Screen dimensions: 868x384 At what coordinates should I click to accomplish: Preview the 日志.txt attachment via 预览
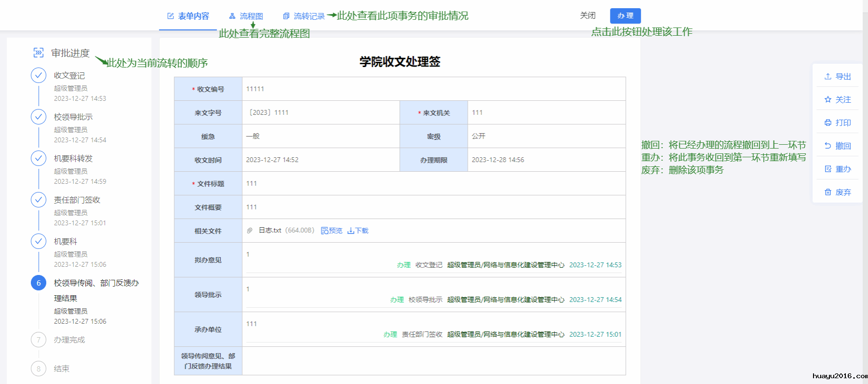coord(332,231)
